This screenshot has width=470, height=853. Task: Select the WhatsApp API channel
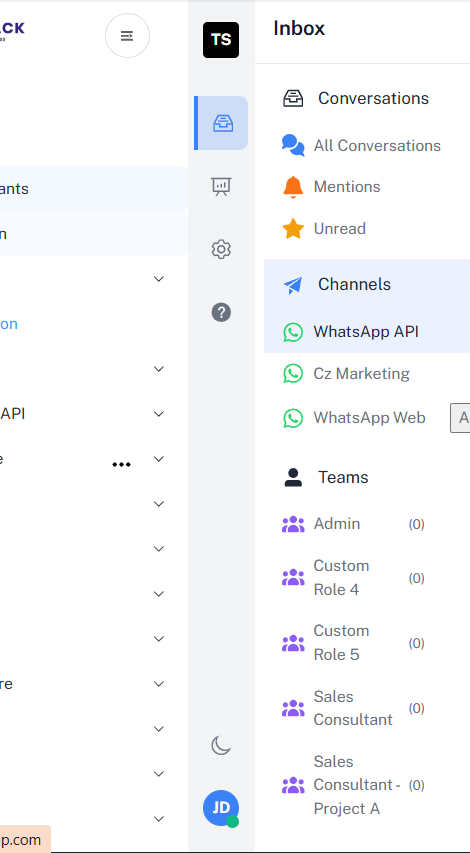(x=366, y=332)
